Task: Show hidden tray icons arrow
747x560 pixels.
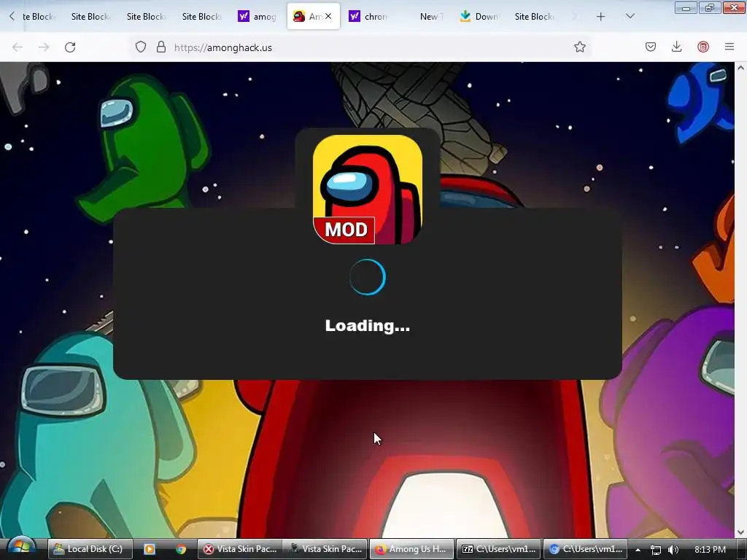Action: click(638, 550)
